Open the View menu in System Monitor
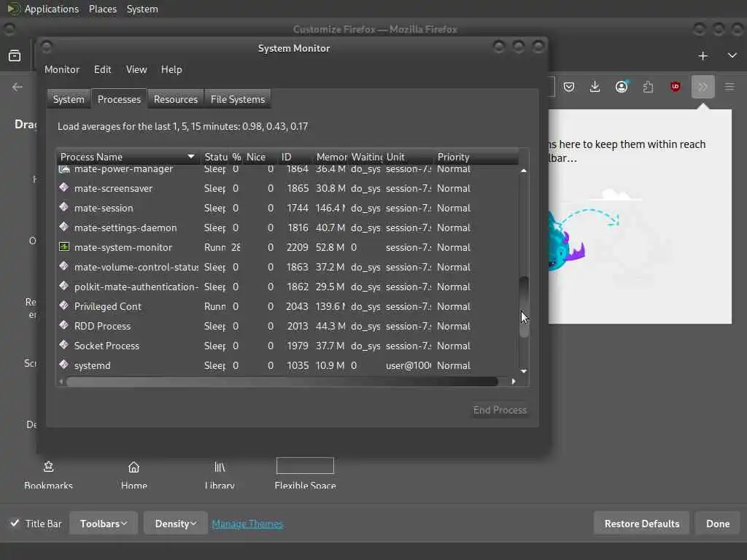Image resolution: width=747 pixels, height=560 pixels. 136,69
